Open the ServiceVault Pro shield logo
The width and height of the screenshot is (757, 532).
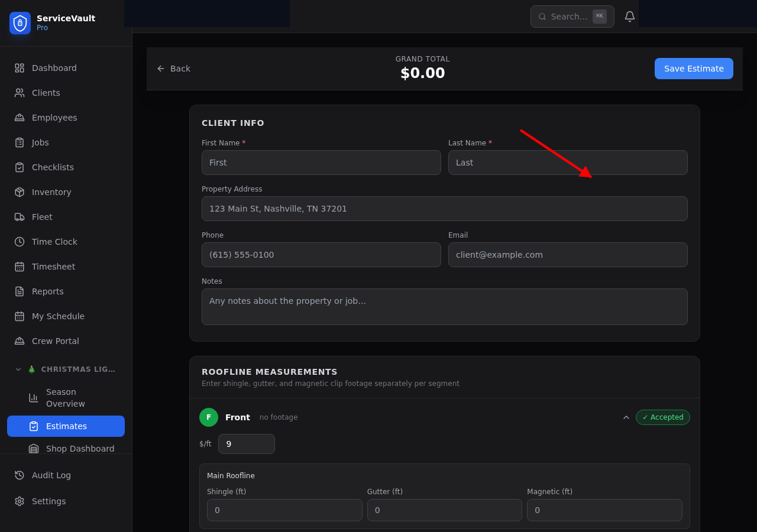pyautogui.click(x=20, y=23)
